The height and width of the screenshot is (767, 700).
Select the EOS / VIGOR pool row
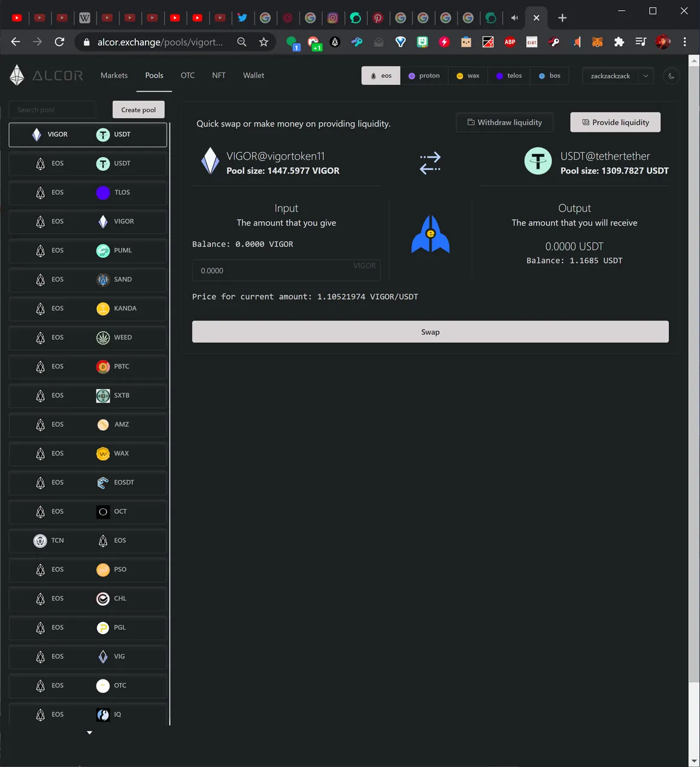click(x=88, y=222)
